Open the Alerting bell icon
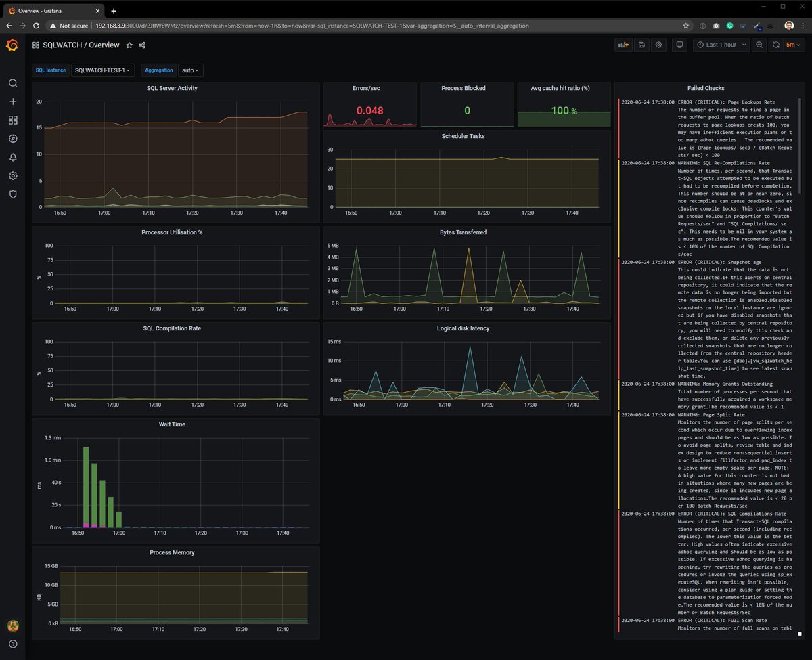The height and width of the screenshot is (660, 812). [13, 157]
